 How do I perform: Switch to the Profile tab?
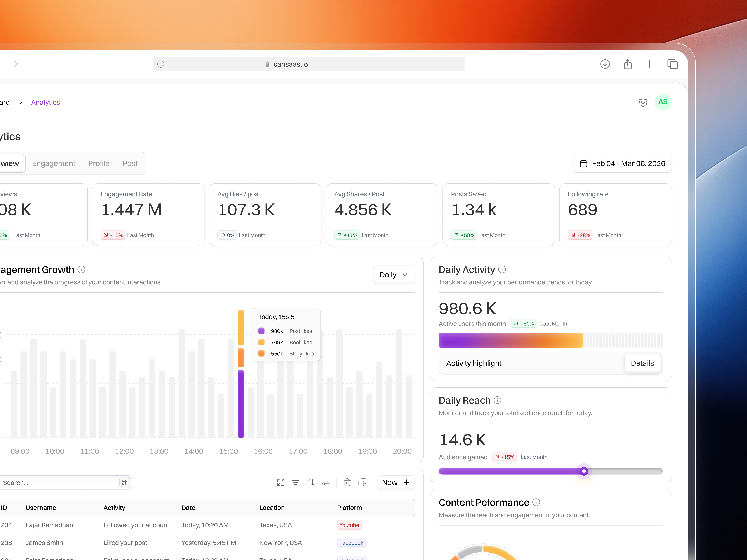point(99,163)
